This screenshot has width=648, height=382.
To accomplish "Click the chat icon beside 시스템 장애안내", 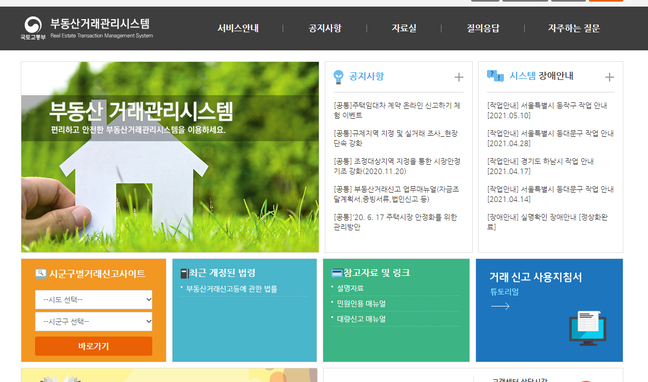I will [495, 76].
